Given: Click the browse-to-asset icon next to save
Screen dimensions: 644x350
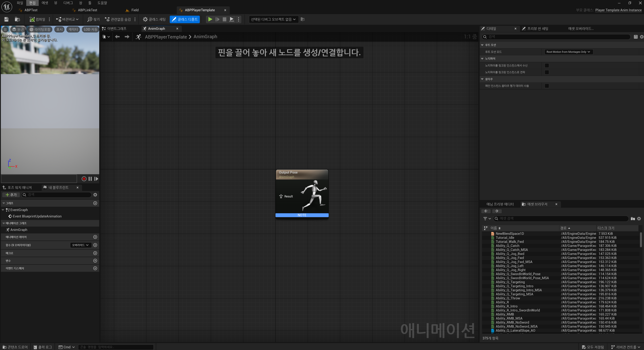Looking at the screenshot, I should [17, 19].
